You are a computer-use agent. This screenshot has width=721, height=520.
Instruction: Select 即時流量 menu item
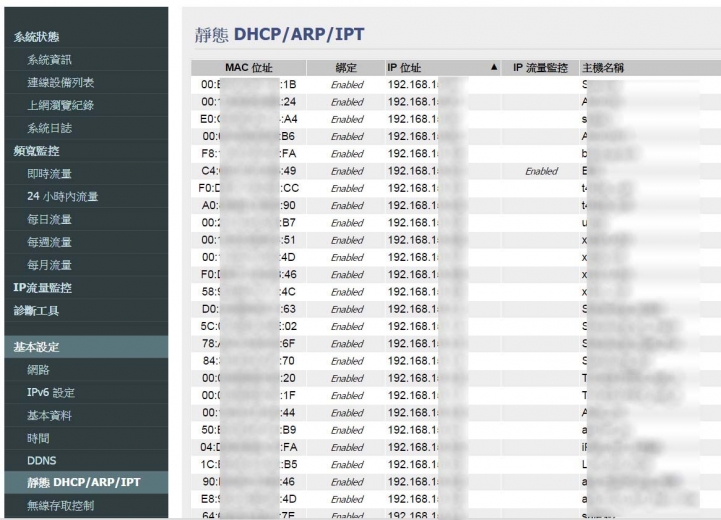point(49,174)
